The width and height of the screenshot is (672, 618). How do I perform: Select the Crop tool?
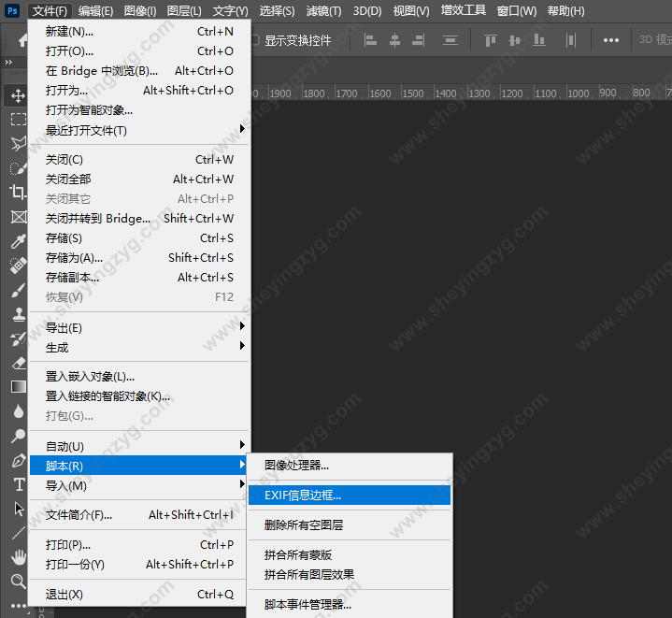[18, 193]
